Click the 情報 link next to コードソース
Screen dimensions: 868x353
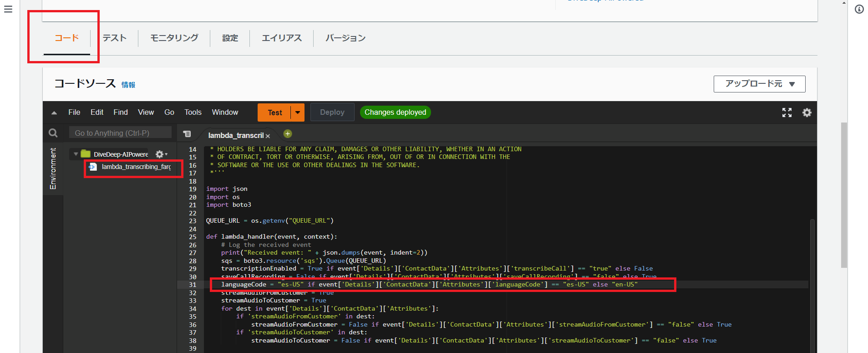coord(128,85)
